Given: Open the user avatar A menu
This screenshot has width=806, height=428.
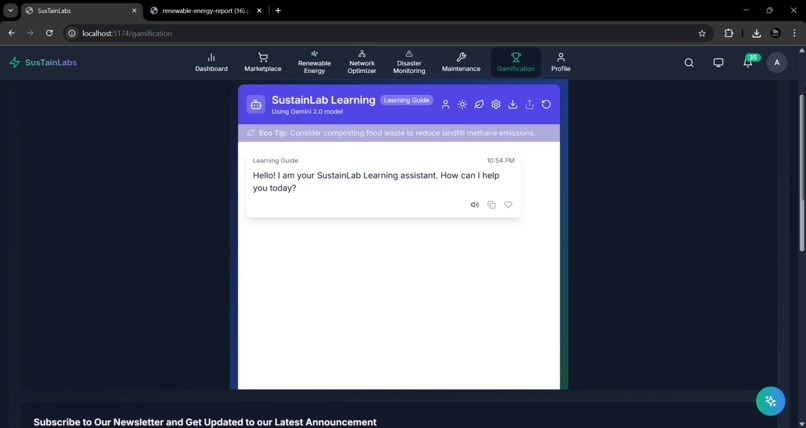Looking at the screenshot, I should [777, 63].
